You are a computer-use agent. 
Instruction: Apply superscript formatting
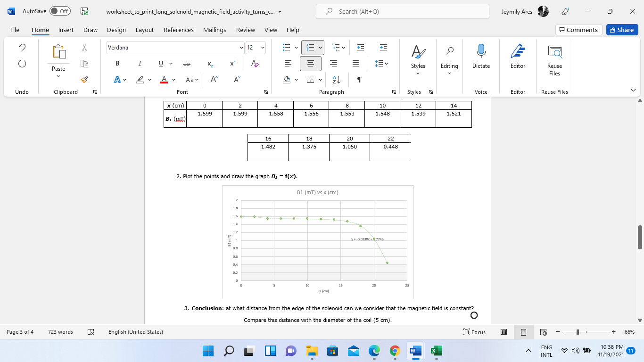pos(233,63)
